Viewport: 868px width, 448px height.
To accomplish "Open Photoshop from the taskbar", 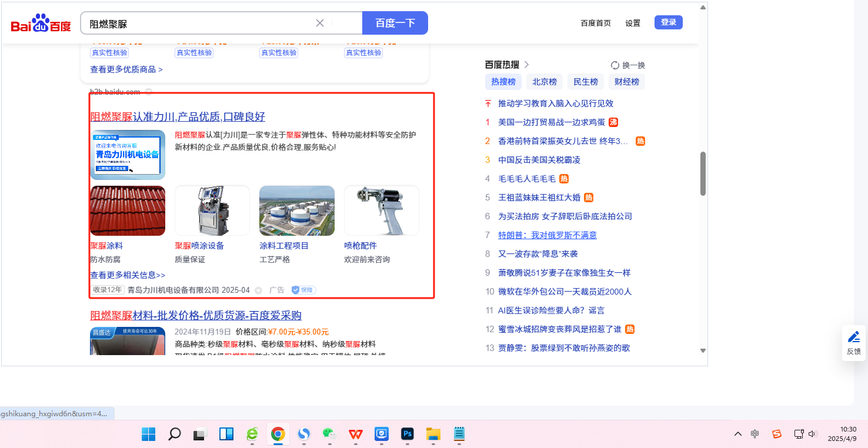I will click(x=407, y=434).
